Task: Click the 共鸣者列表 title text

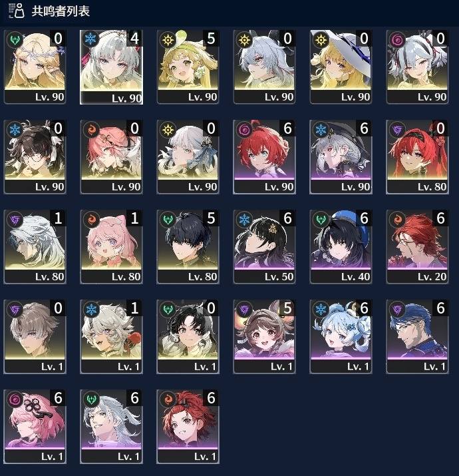Action: click(x=61, y=11)
